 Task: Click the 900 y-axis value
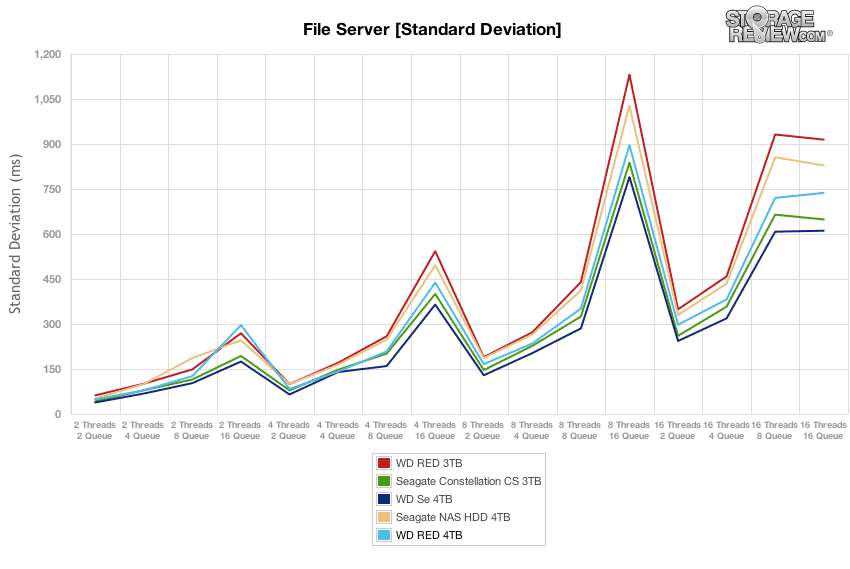53,145
